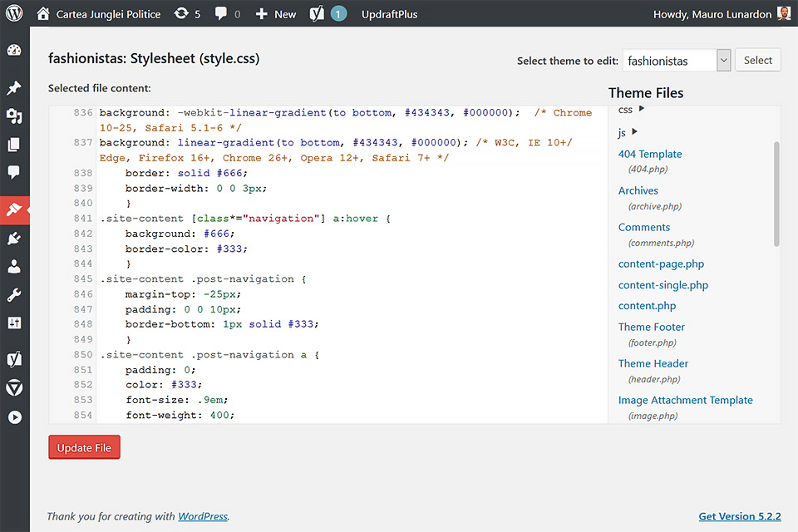Open the WordPress logo menu
The image size is (798, 532).
(14, 14)
